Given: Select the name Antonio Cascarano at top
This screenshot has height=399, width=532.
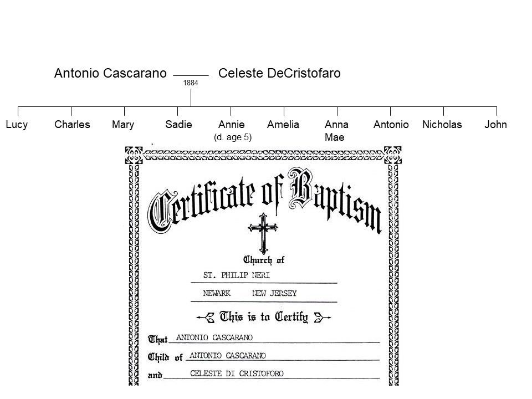Looking at the screenshot, I should click(x=110, y=73).
